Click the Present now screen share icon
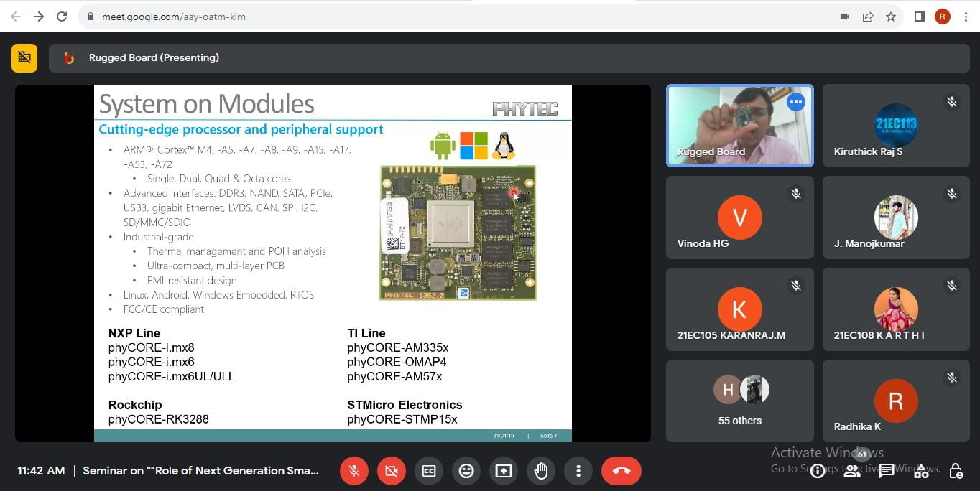 click(x=504, y=471)
